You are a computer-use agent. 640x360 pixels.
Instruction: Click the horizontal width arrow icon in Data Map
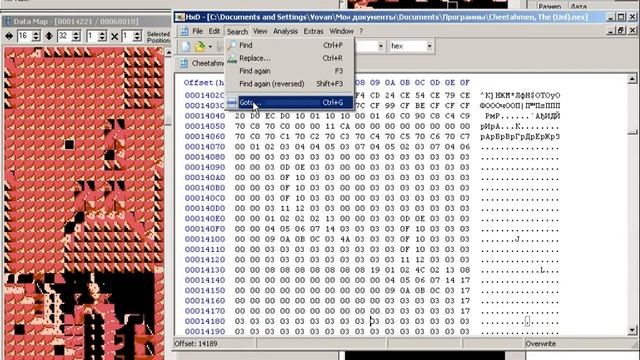point(9,36)
